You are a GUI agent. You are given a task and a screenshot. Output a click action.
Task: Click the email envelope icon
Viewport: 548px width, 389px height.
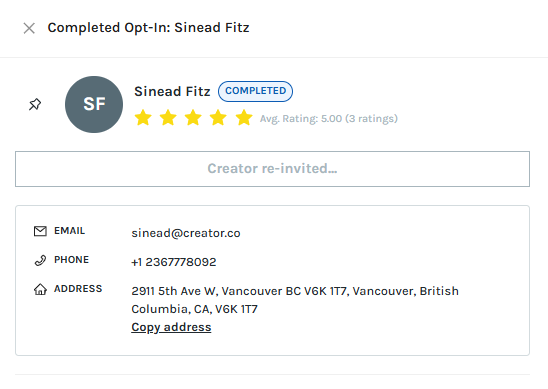point(40,231)
